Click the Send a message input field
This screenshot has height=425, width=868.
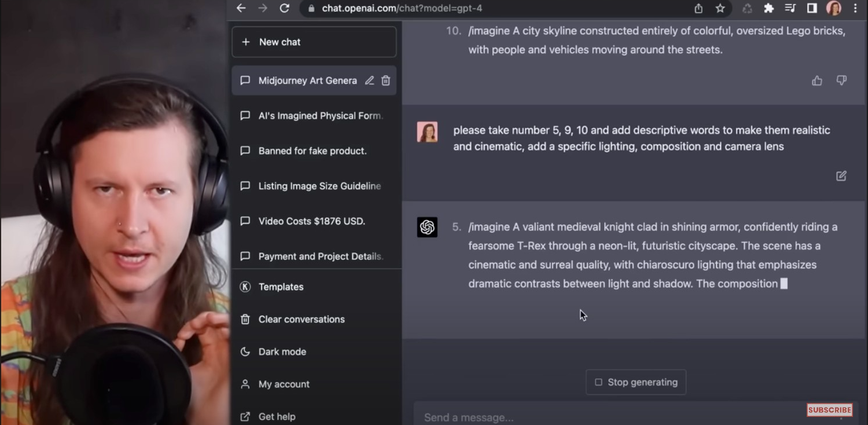pos(608,417)
